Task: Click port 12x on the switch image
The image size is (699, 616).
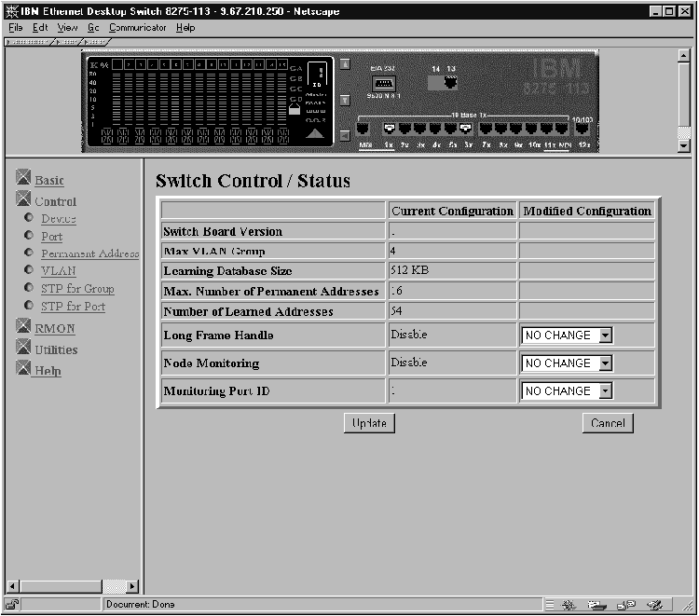Action: pos(582,129)
